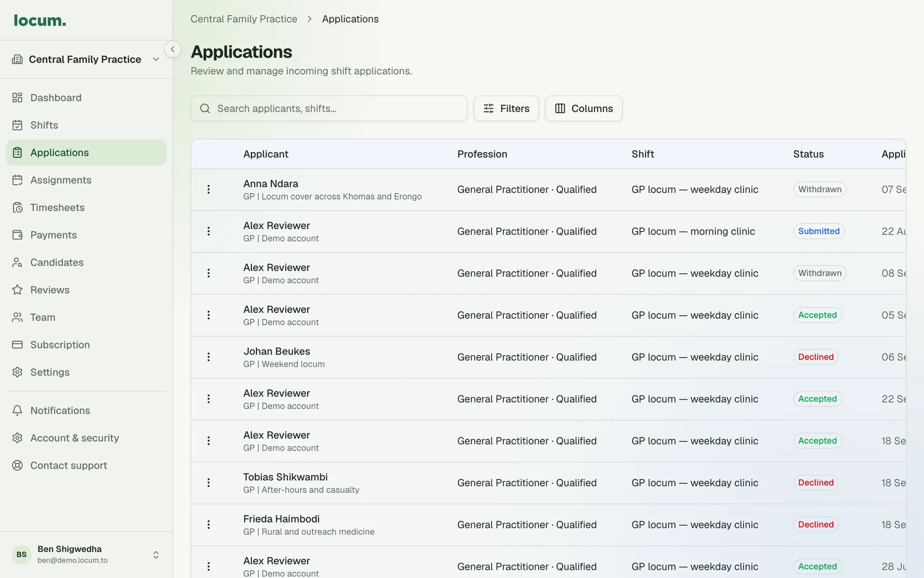Click the Contact support lifebuoy icon
The image size is (924, 578).
17,465
